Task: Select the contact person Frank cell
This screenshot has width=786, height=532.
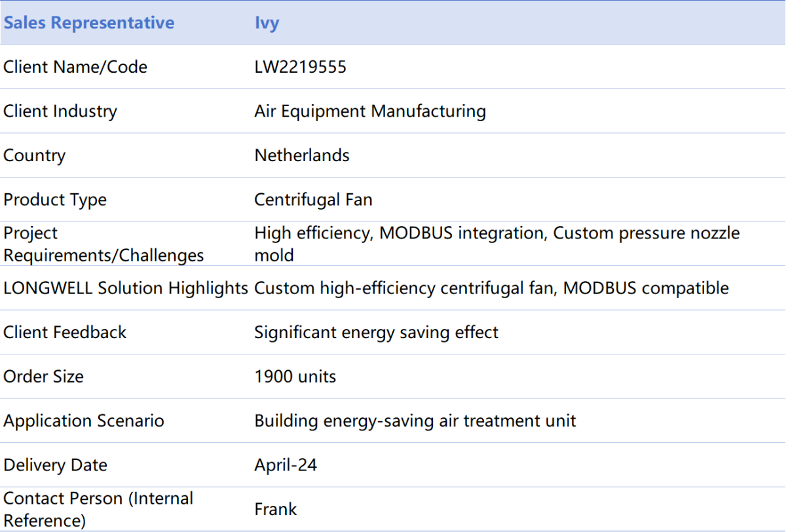Action: [276, 509]
